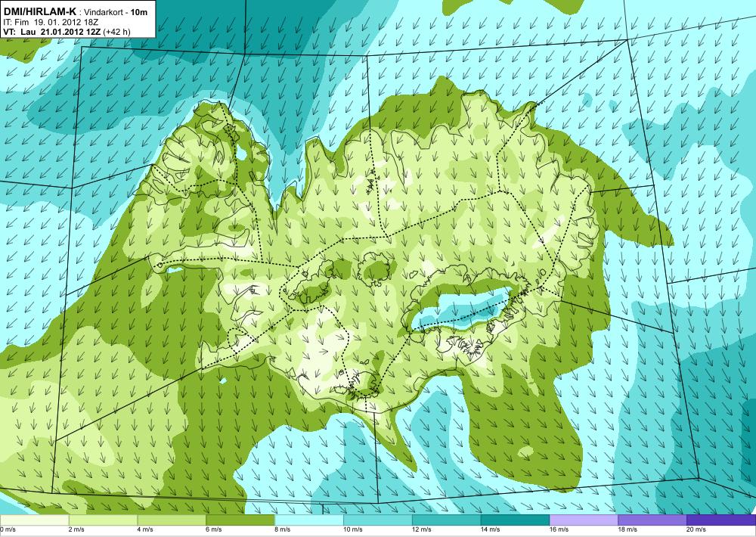
Task: Click the 2–4 m/s legend color swatch
Action: [x=103, y=520]
